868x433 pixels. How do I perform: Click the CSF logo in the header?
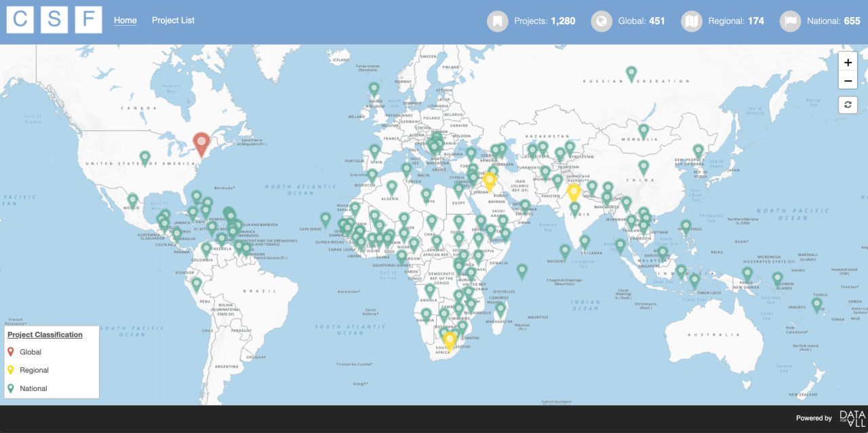tap(54, 20)
